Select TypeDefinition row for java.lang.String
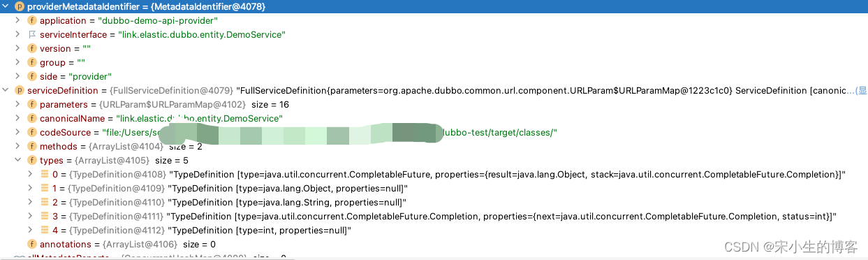This screenshot has width=868, height=260. 434,202
